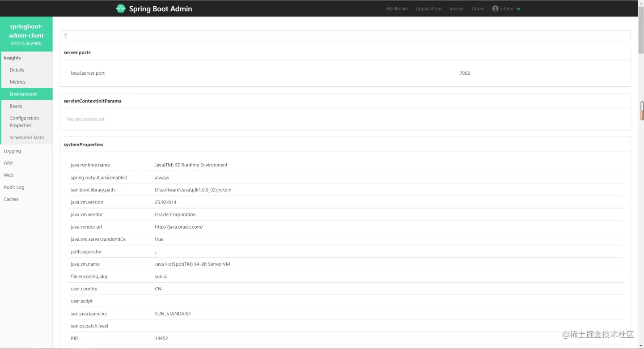Click the java.runtime.name property row
This screenshot has height=349, width=644.
tap(345, 165)
